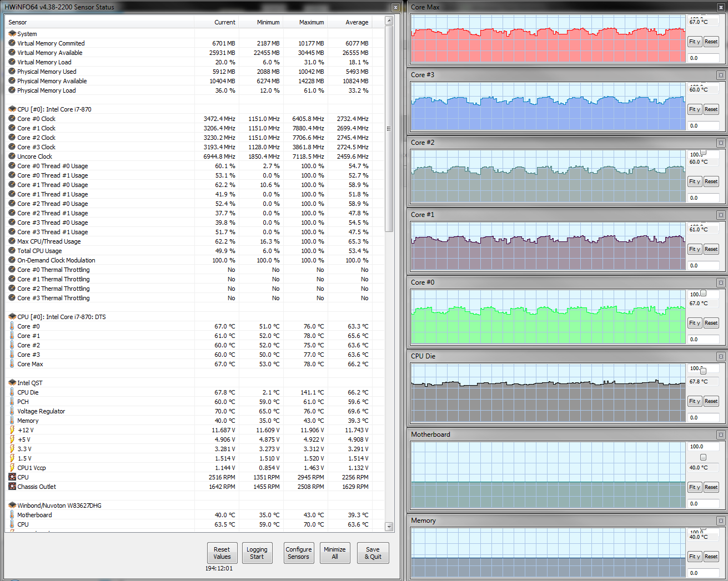Viewport: 728px width, 581px height.
Task: Click the Voltage Regulator thermometer icon
Action: point(12,411)
